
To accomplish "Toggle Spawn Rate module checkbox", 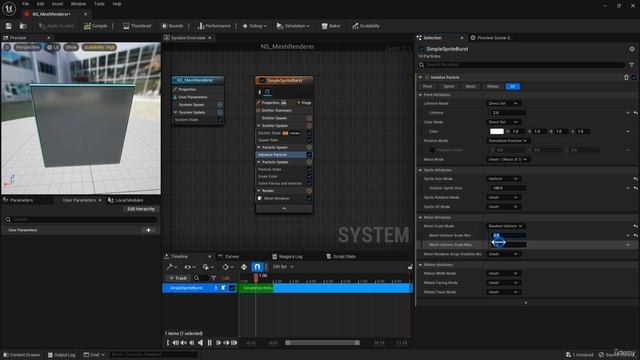I will click(309, 140).
